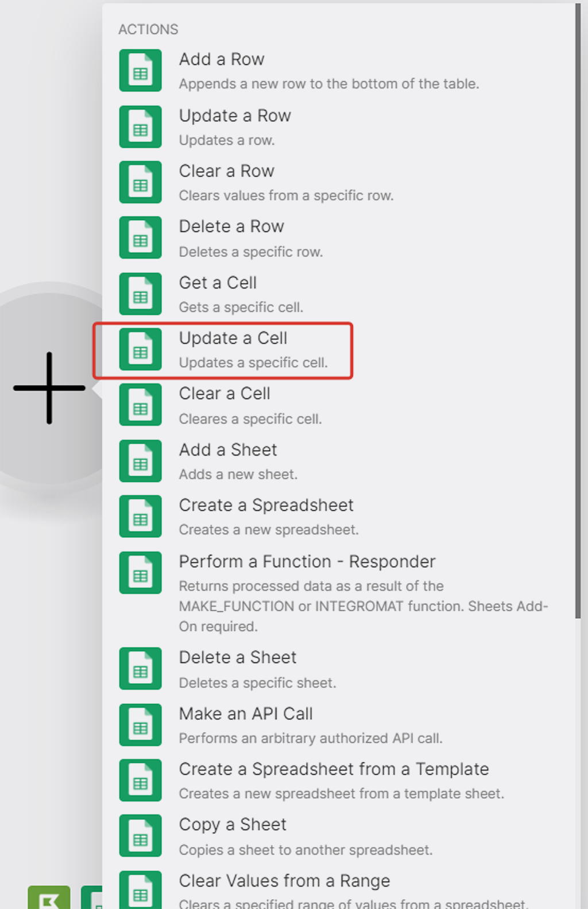The width and height of the screenshot is (588, 909).
Task: Choose the Update a Row action
Action: (339, 127)
